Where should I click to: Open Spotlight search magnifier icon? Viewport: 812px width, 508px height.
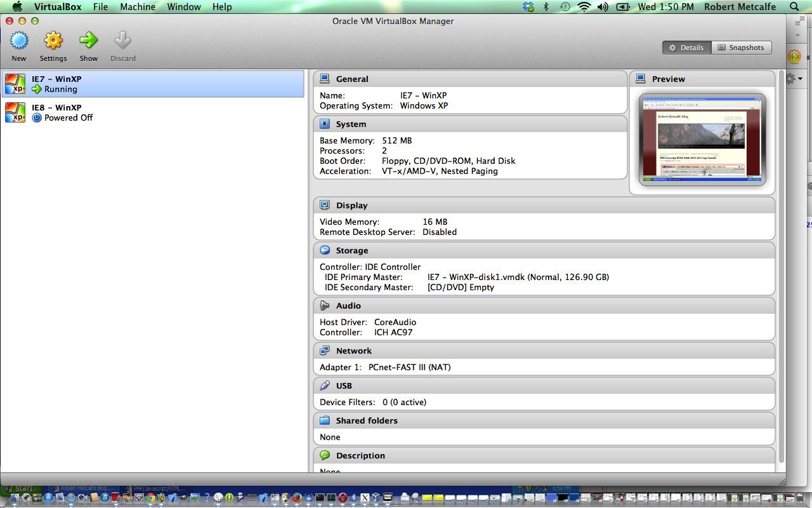click(x=794, y=7)
